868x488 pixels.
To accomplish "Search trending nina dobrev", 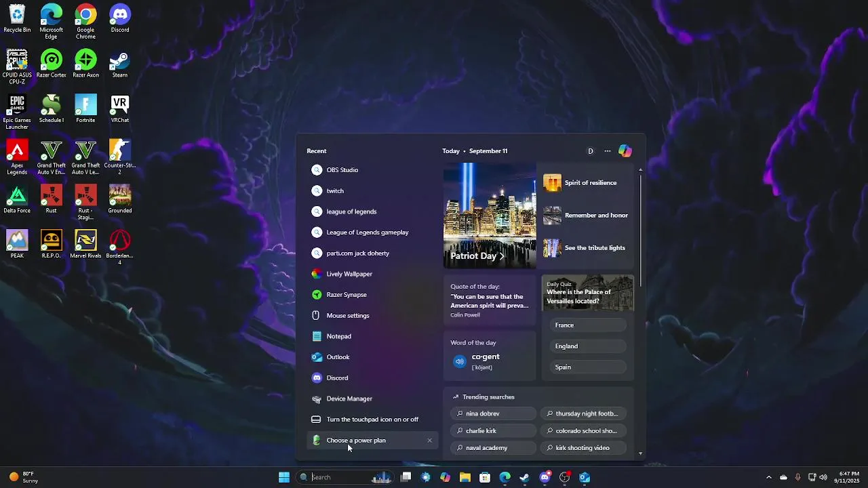I will [493, 413].
